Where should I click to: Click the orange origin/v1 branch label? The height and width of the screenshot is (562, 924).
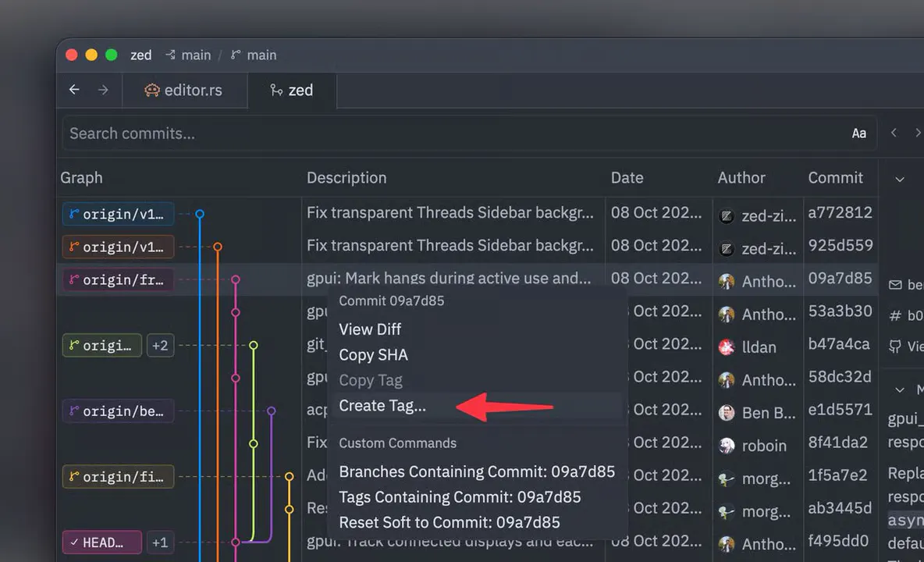click(x=118, y=247)
